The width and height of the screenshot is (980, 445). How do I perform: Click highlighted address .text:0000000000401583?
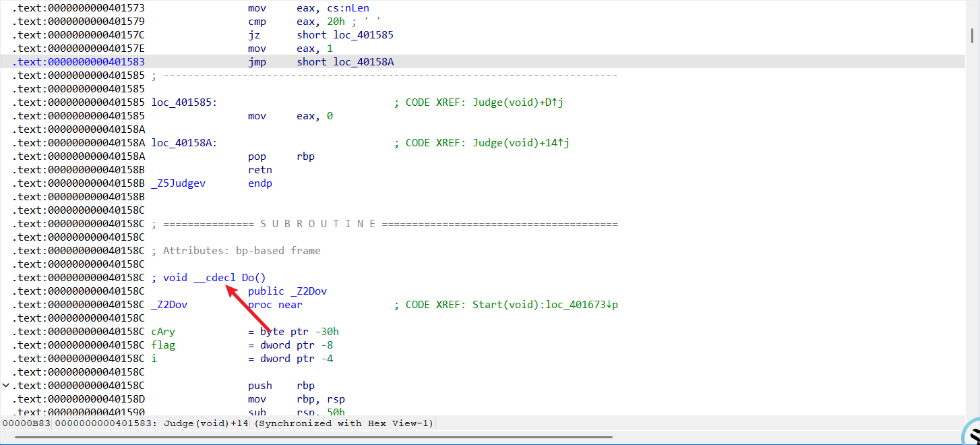78,62
